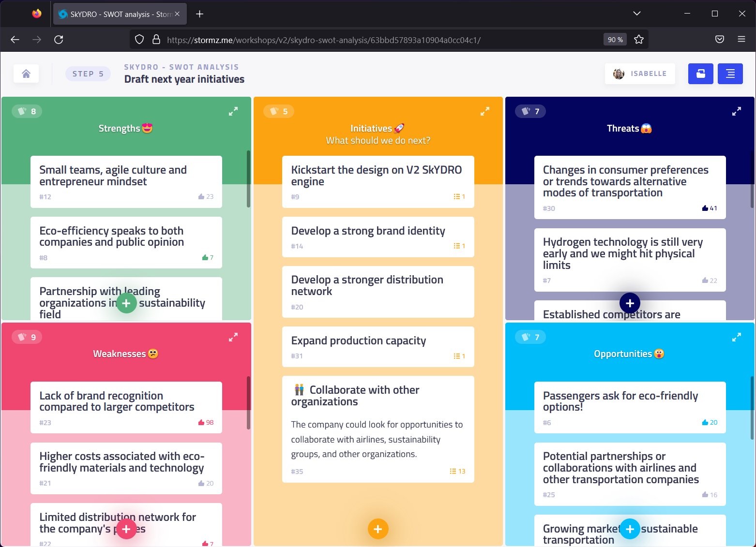
Task: Click the Weaknesses column scrollbar
Action: coord(249,403)
